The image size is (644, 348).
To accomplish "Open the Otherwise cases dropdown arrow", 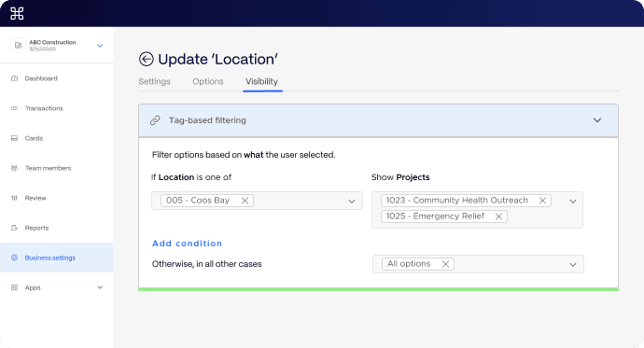I will pos(573,265).
